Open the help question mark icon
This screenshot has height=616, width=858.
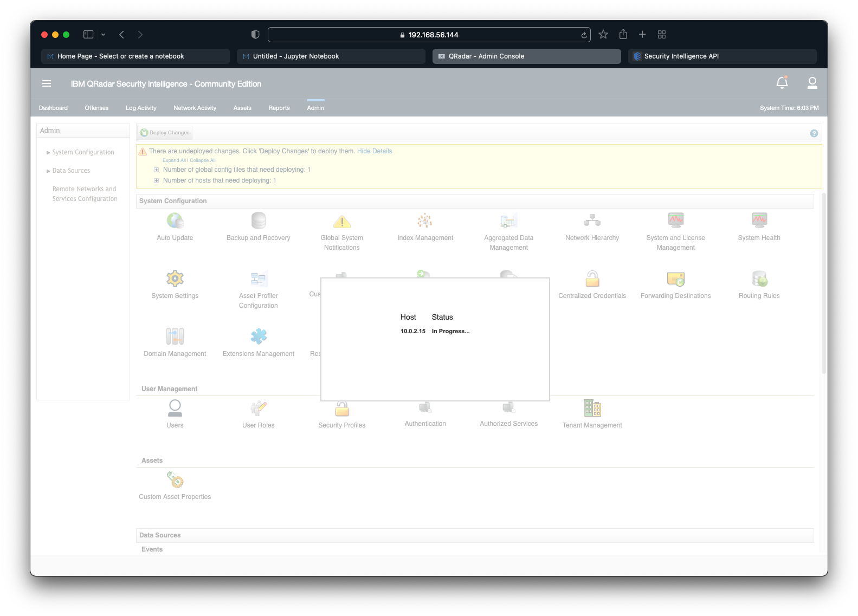tap(814, 133)
